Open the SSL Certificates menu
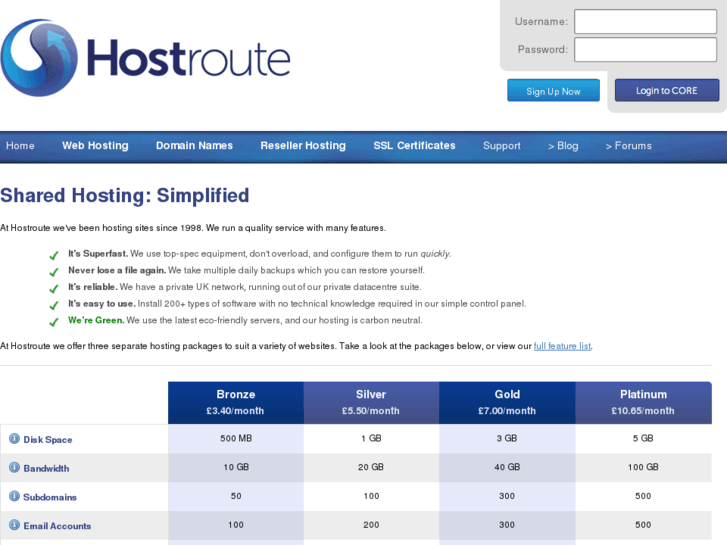727x545 pixels. coord(415,146)
